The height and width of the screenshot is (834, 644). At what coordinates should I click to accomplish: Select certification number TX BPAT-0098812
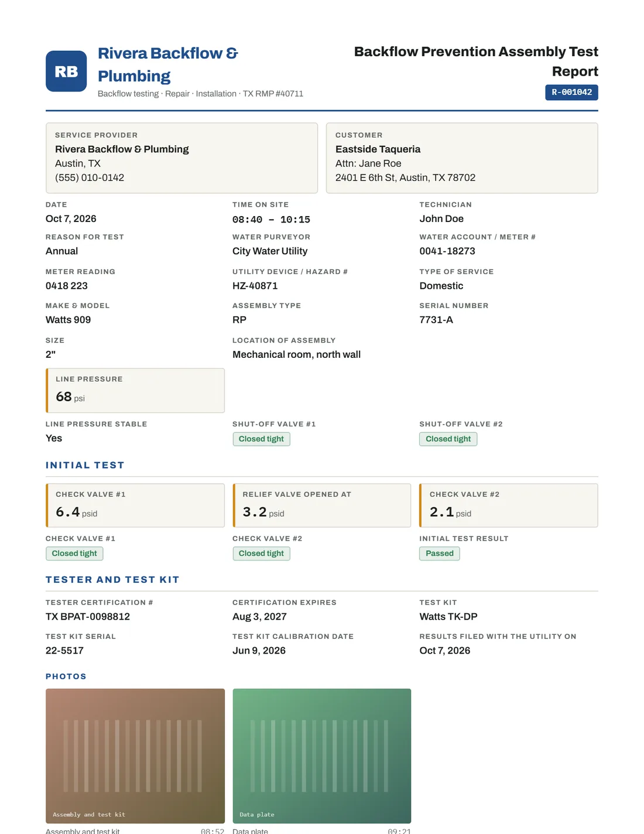pyautogui.click(x=88, y=617)
